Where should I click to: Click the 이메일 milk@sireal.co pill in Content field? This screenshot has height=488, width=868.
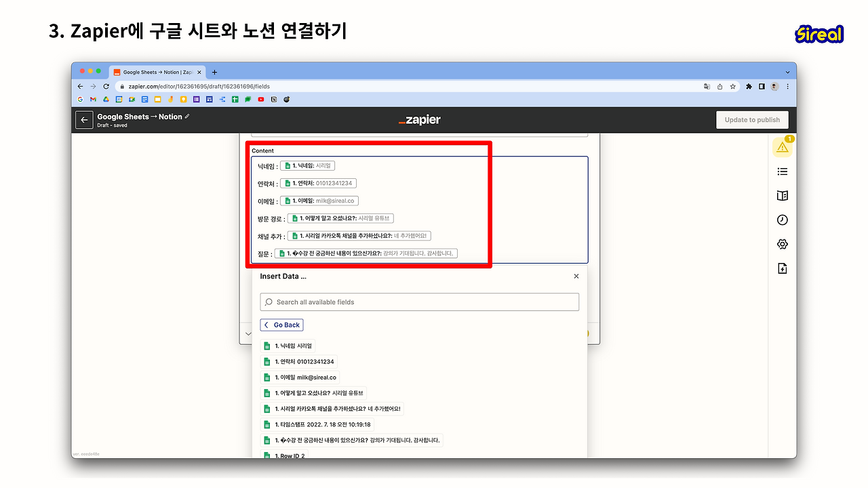pyautogui.click(x=319, y=201)
